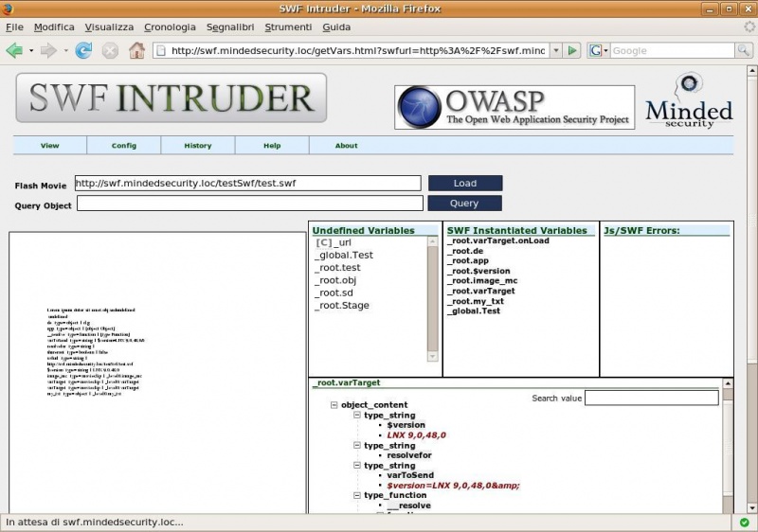This screenshot has height=532, width=758.
Task: Open the Modifica menu
Action: coord(54,27)
